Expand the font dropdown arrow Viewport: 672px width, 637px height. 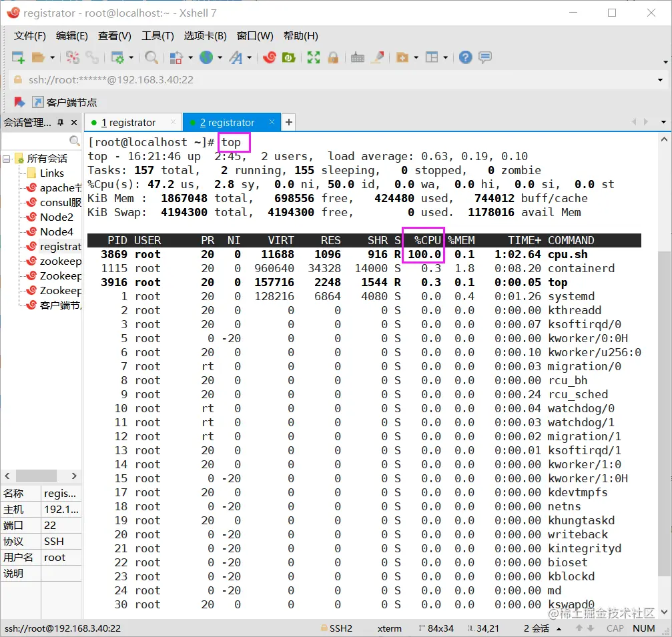[249, 57]
